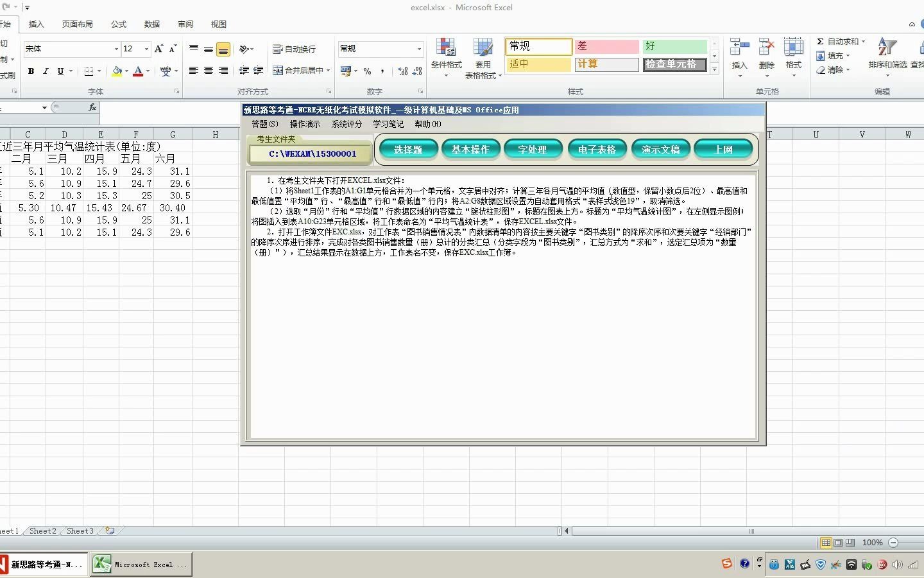Open the font name dropdown
This screenshot has width=924, height=578.
pyautogui.click(x=116, y=49)
